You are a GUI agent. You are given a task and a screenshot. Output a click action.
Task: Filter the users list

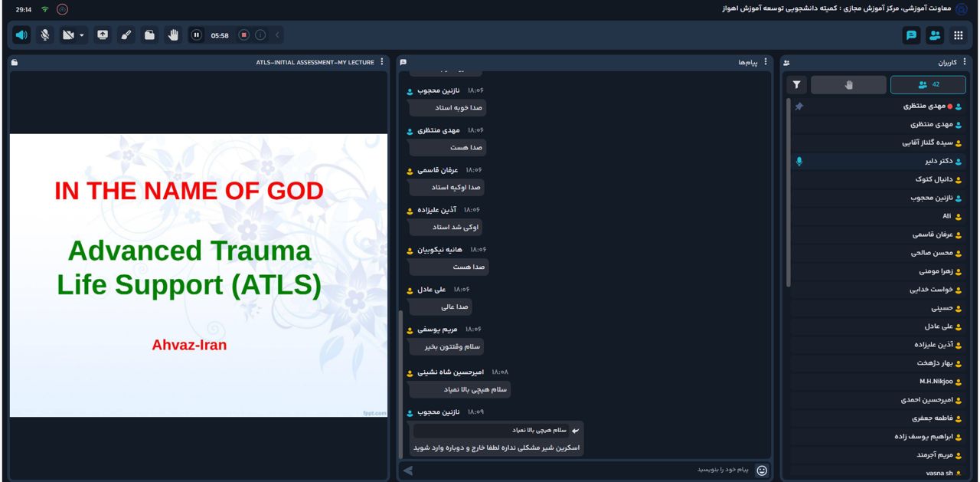pyautogui.click(x=796, y=85)
